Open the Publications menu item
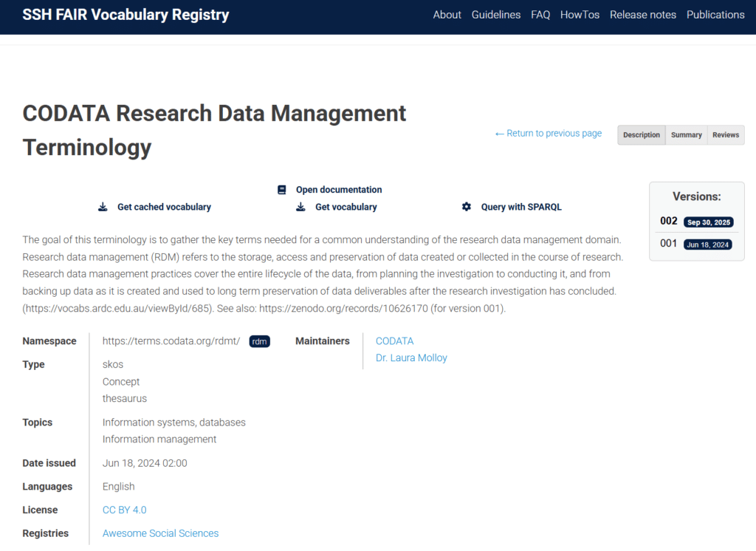Viewport: 756px width, 551px height. coord(715,15)
